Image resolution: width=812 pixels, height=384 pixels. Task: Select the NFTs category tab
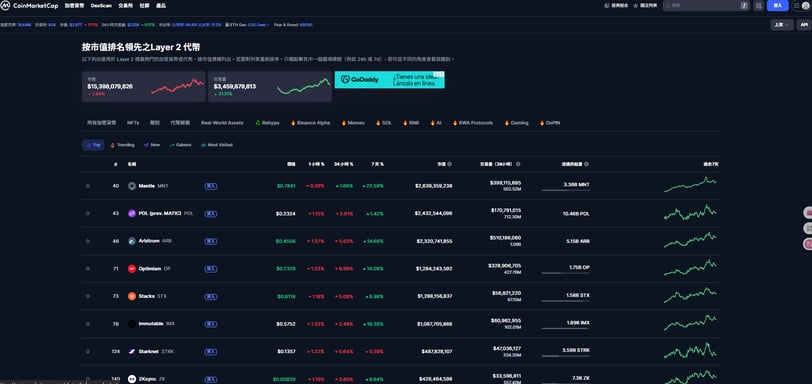click(133, 123)
